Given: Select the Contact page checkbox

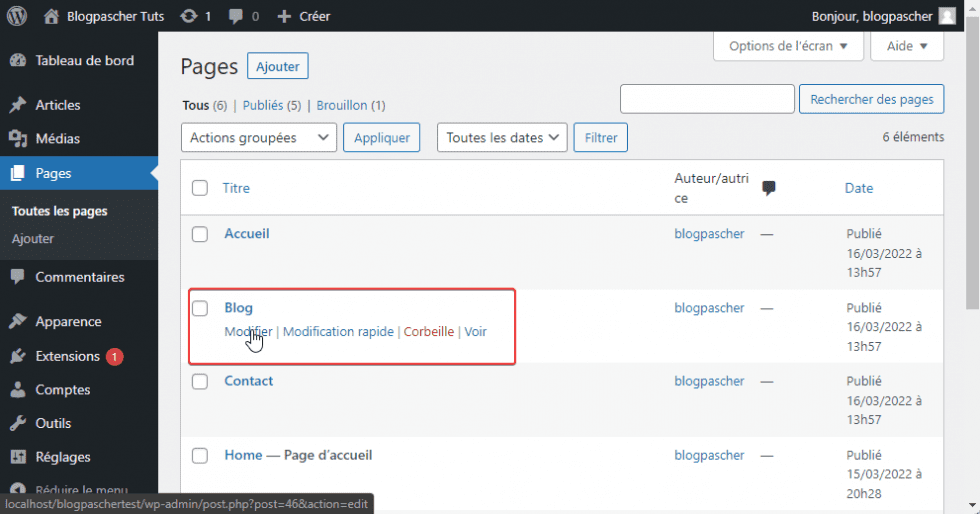Looking at the screenshot, I should [x=200, y=381].
